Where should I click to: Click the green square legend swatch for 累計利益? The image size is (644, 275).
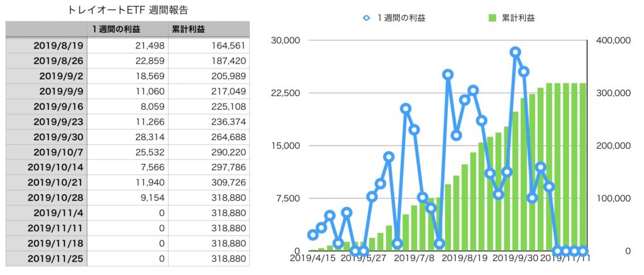(x=492, y=18)
